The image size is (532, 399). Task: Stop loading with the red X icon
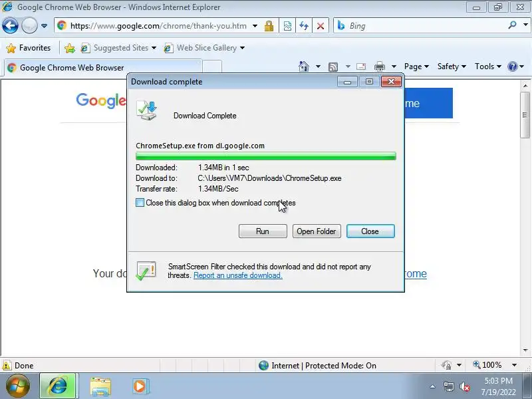coord(321,26)
